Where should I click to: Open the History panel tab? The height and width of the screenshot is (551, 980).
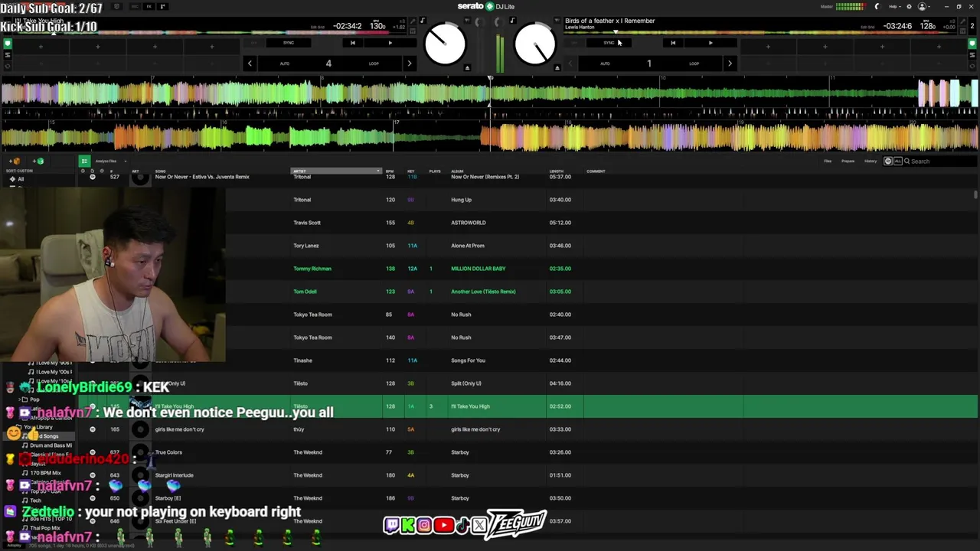(x=871, y=161)
